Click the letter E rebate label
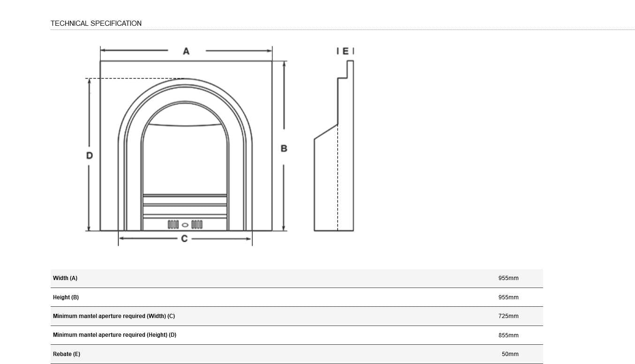635x364 pixels. 346,51
